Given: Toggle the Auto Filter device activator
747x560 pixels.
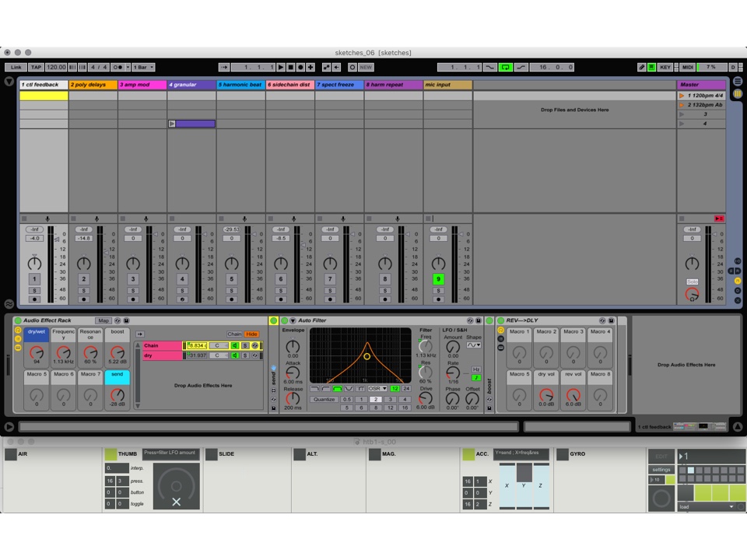Looking at the screenshot, I should click(x=285, y=320).
